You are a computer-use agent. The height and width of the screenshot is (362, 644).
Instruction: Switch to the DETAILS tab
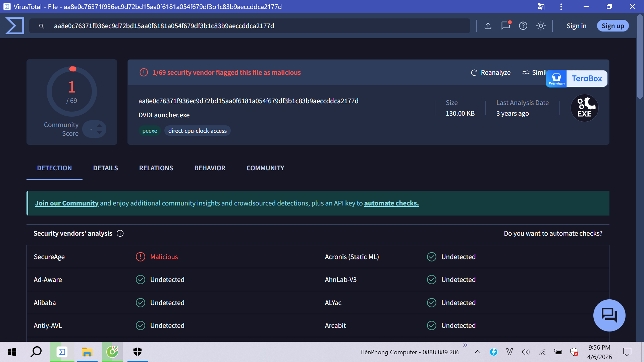pyautogui.click(x=106, y=168)
